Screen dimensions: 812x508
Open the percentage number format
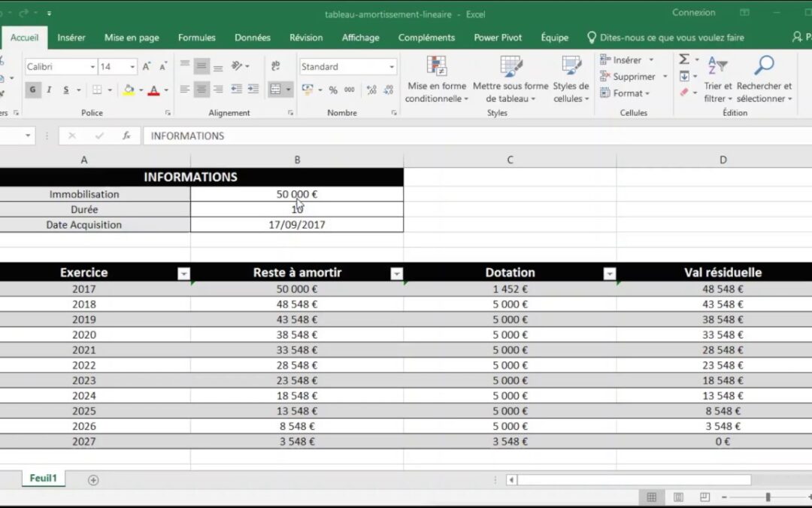(x=332, y=90)
